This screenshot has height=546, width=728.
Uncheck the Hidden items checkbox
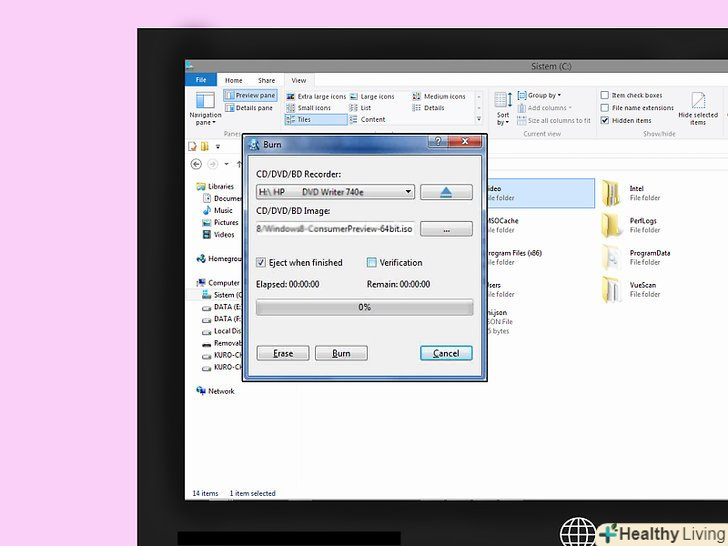click(x=604, y=120)
